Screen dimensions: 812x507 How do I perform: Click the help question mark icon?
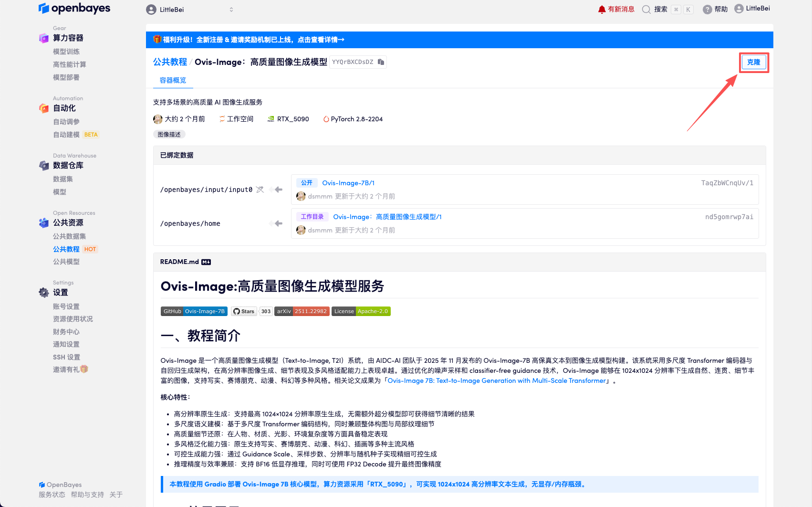click(707, 10)
